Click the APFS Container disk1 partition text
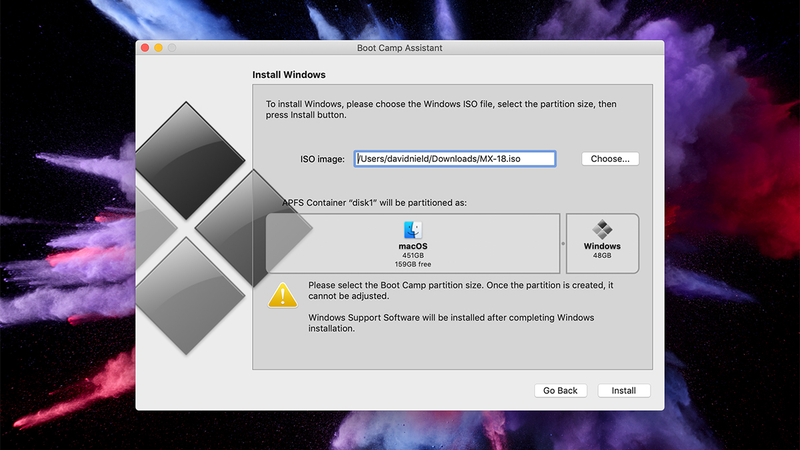Screen dimensions: 800x450 (x=374, y=203)
